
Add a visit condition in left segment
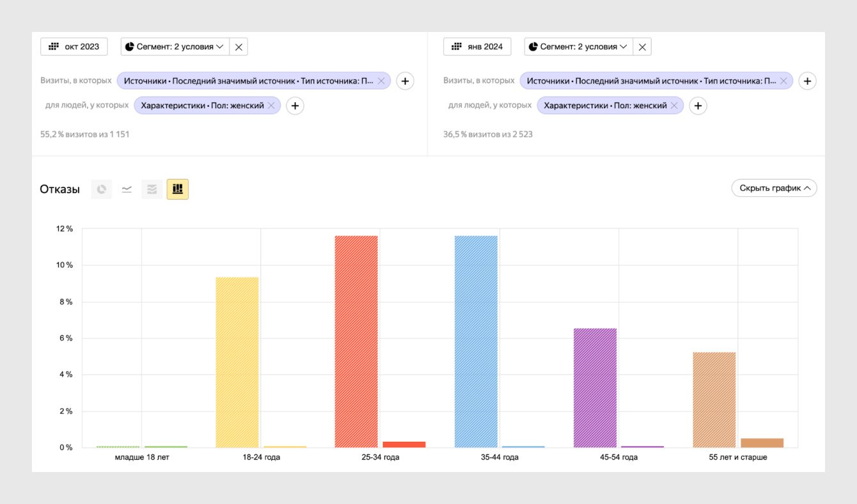click(x=405, y=81)
